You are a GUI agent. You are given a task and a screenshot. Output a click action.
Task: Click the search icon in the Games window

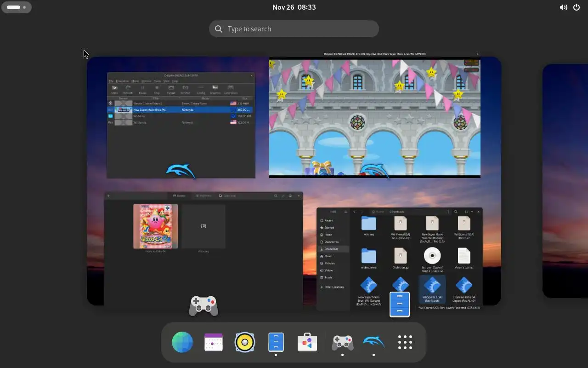[276, 196]
